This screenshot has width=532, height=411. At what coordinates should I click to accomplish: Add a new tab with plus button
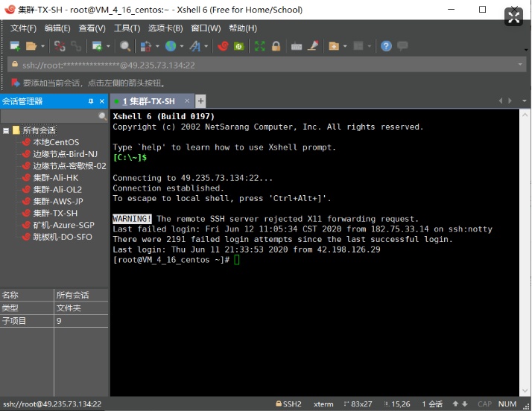pyautogui.click(x=201, y=101)
